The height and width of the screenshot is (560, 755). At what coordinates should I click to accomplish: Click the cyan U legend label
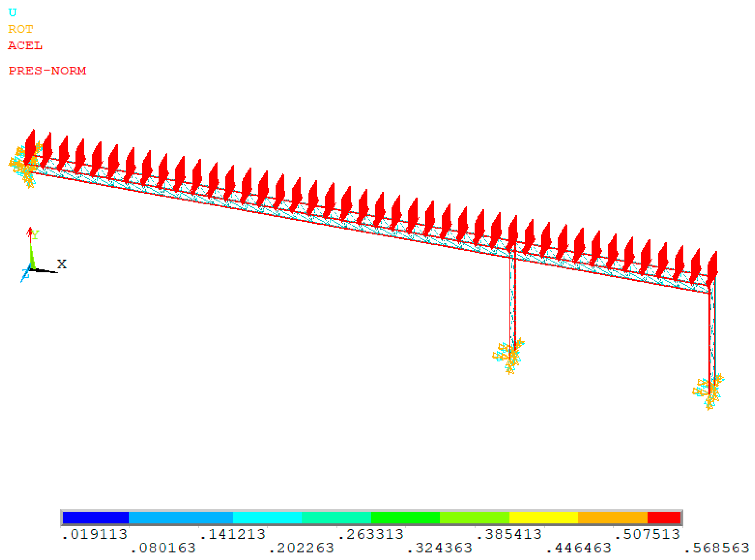[12, 13]
